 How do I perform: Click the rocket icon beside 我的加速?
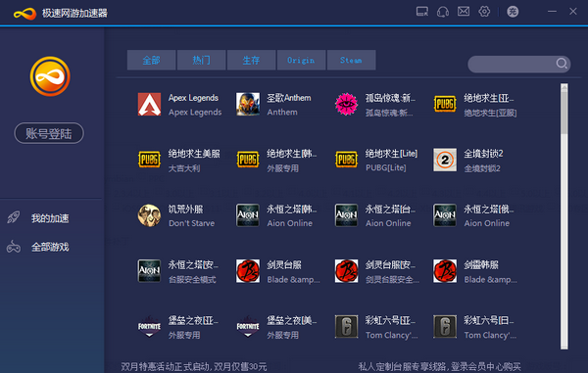pyautogui.click(x=14, y=217)
